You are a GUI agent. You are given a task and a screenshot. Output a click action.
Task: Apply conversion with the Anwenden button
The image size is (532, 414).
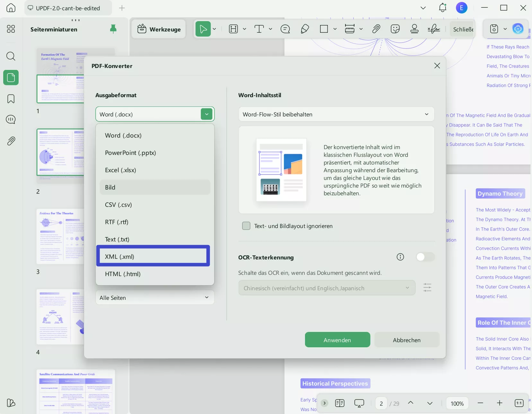pos(337,340)
